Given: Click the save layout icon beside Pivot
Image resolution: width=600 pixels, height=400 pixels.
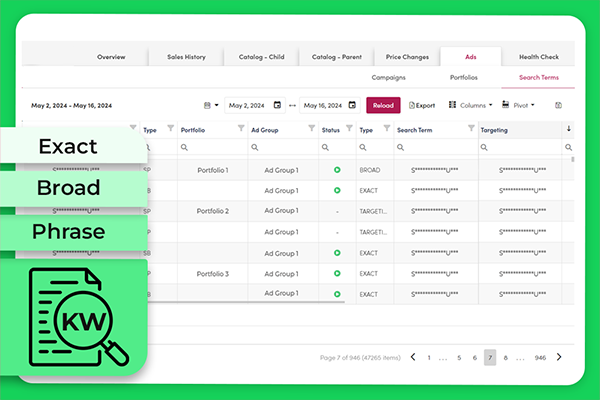Looking at the screenshot, I should [x=558, y=105].
